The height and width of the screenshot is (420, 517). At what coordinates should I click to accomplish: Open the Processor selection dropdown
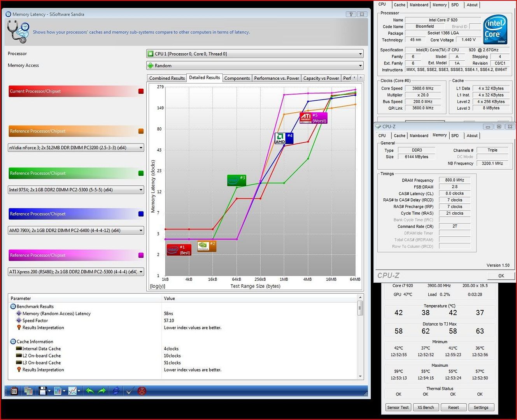255,54
